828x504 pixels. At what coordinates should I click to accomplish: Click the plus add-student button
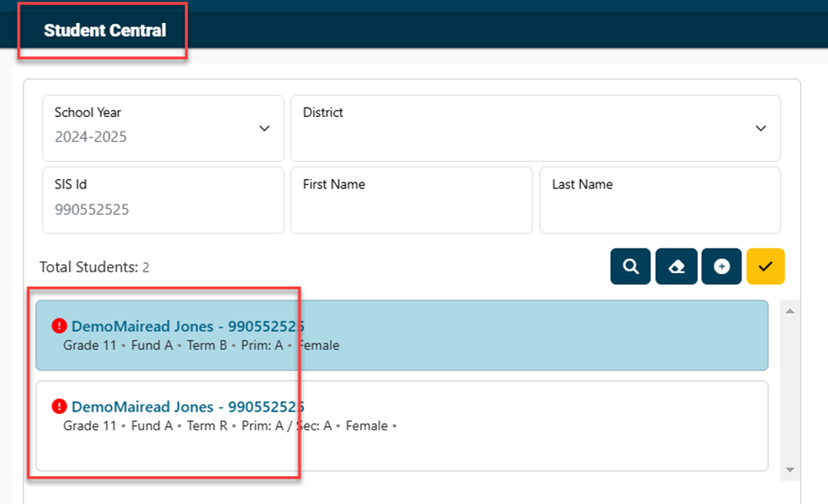point(721,266)
